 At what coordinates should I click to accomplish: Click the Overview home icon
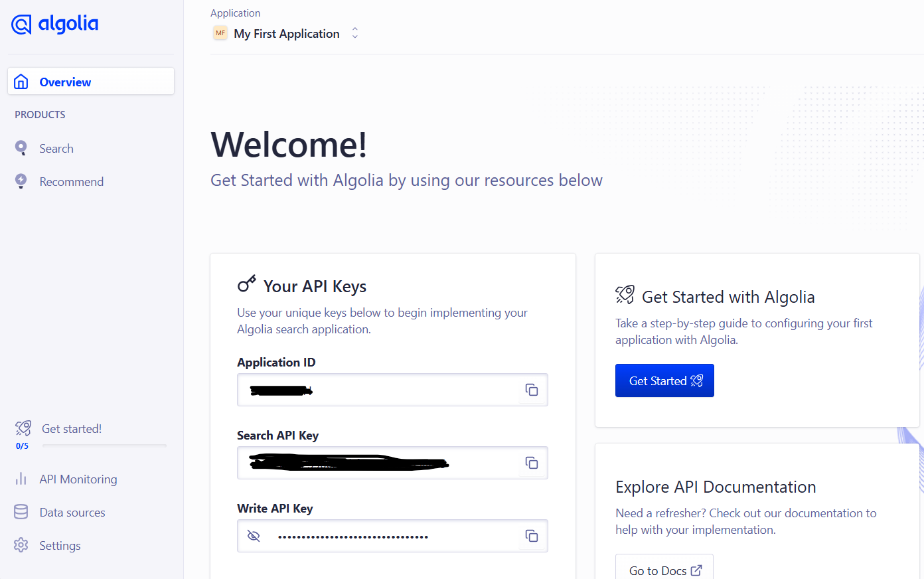click(x=21, y=82)
